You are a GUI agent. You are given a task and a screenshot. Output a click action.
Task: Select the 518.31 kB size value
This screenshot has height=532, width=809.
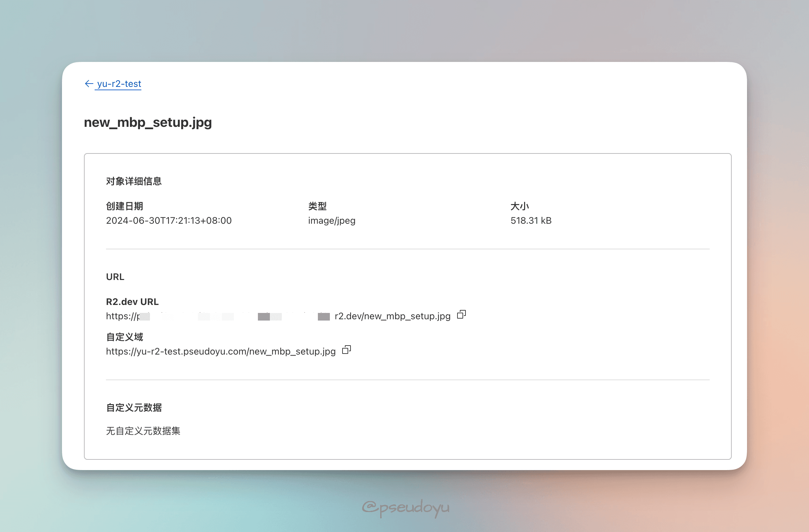point(531,220)
